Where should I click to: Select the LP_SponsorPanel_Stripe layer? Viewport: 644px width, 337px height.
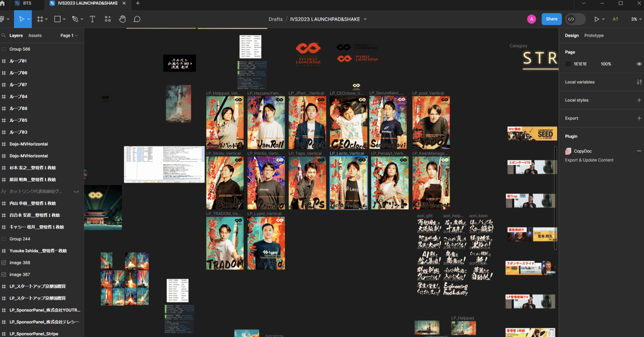tap(42, 334)
